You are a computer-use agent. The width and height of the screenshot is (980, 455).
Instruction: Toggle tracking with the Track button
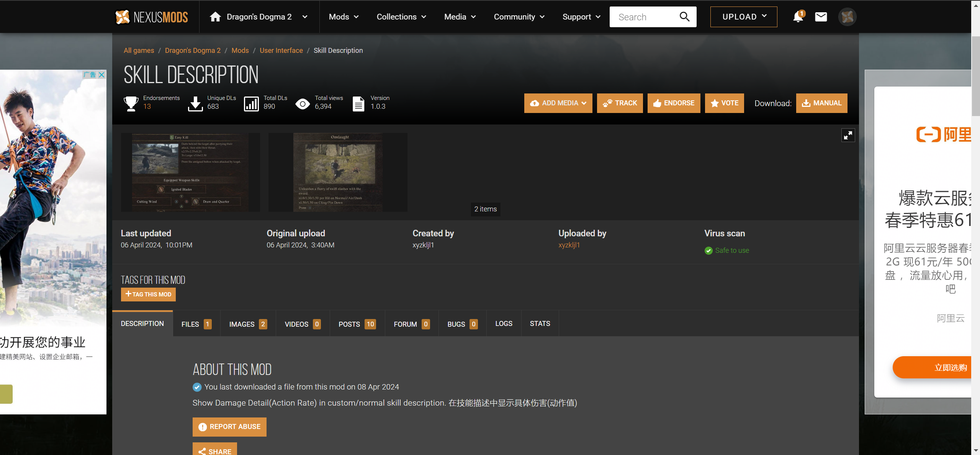click(x=620, y=103)
